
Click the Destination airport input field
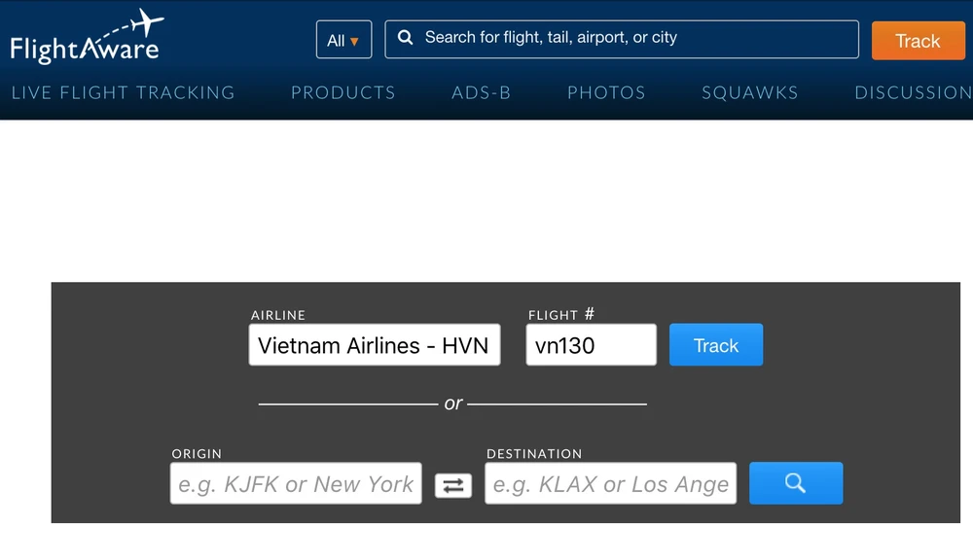point(610,484)
